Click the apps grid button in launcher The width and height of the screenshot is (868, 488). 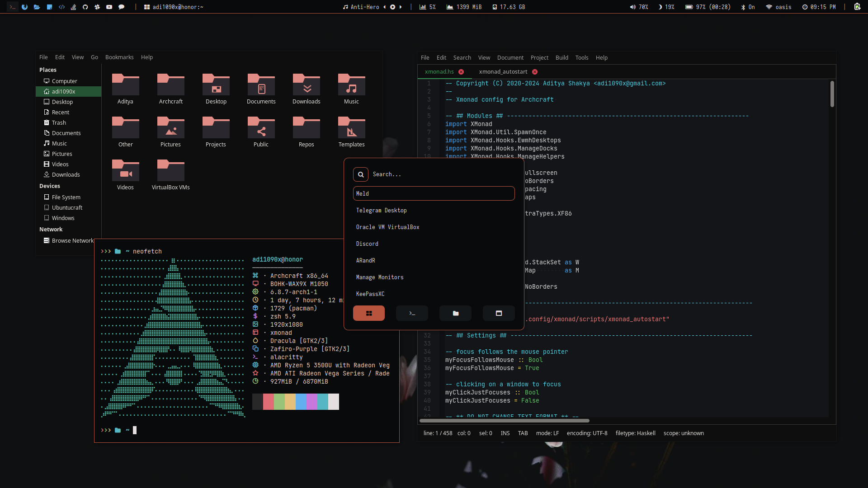[x=369, y=313]
